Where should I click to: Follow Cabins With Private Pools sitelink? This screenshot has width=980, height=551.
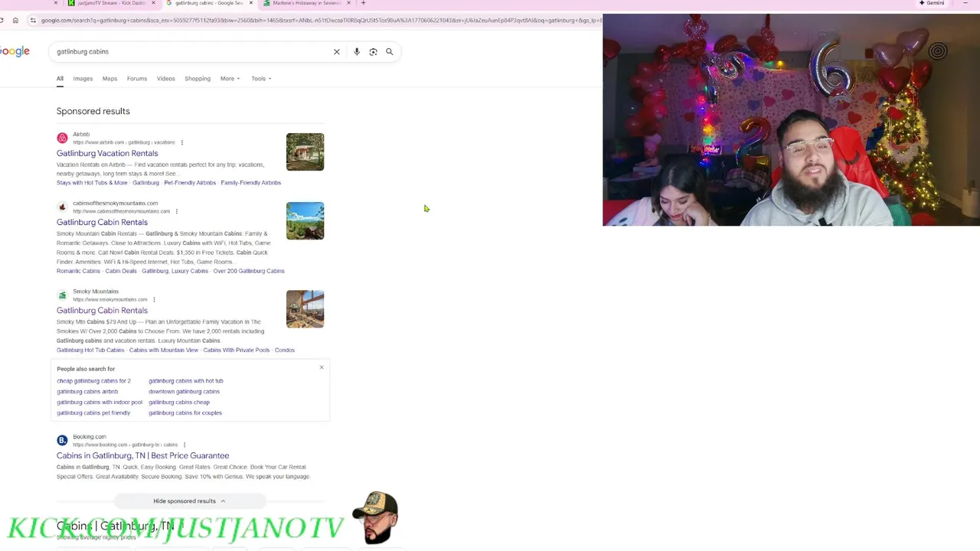tap(237, 350)
